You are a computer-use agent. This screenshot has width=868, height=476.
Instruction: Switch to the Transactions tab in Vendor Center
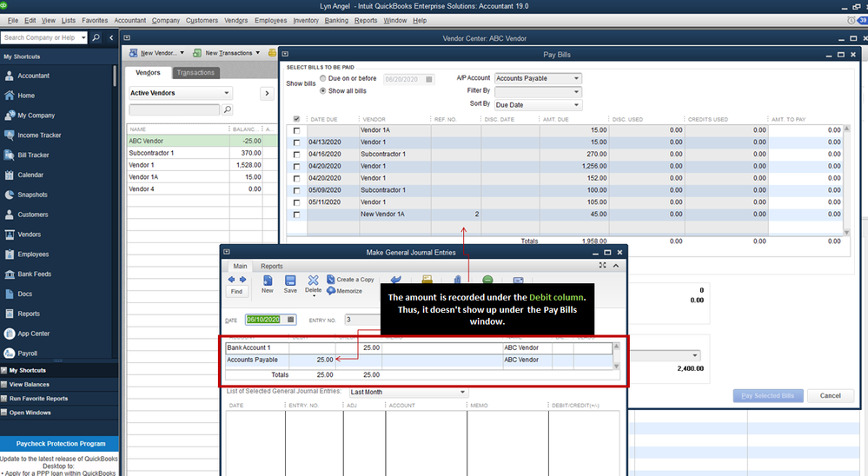click(x=195, y=73)
